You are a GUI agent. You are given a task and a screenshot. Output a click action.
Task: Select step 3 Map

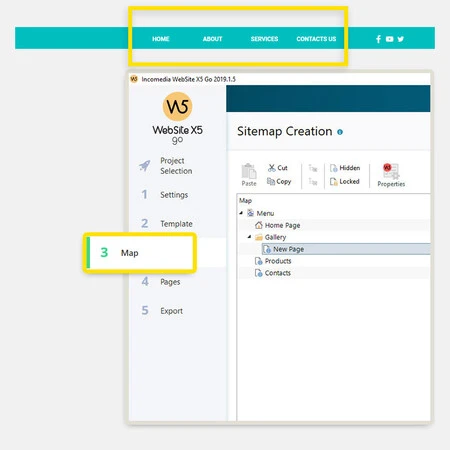coord(140,253)
